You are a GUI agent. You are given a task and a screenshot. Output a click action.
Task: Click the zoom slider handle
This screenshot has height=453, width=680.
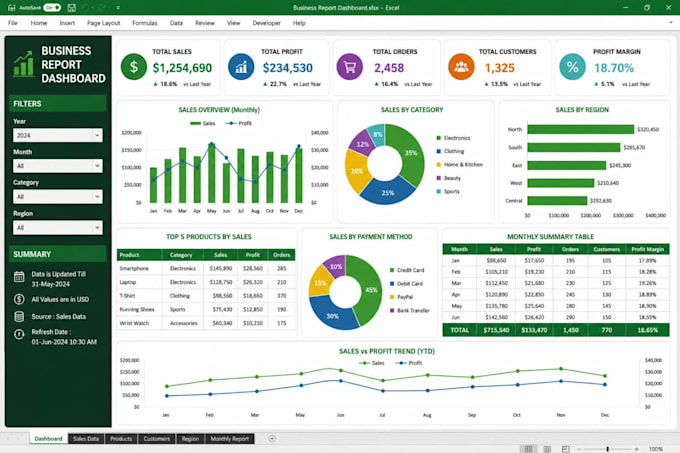tap(608, 449)
